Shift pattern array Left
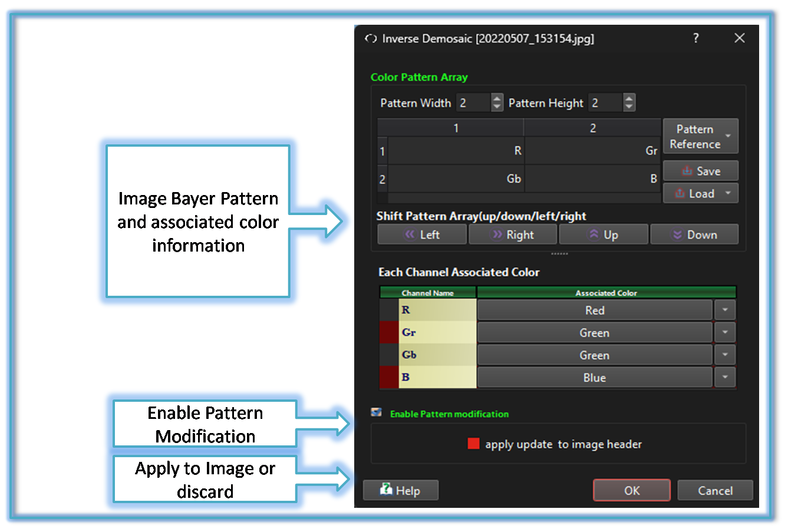Image resolution: width=788 pixels, height=532 pixels. (x=422, y=234)
